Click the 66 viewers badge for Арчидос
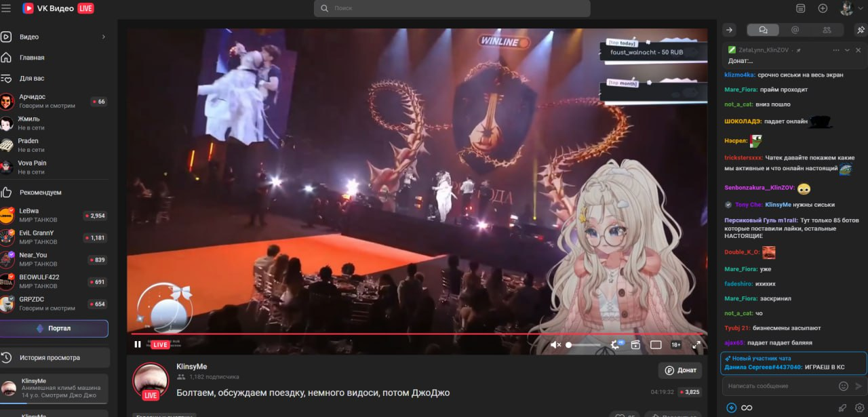The width and height of the screenshot is (868, 417). coord(99,102)
